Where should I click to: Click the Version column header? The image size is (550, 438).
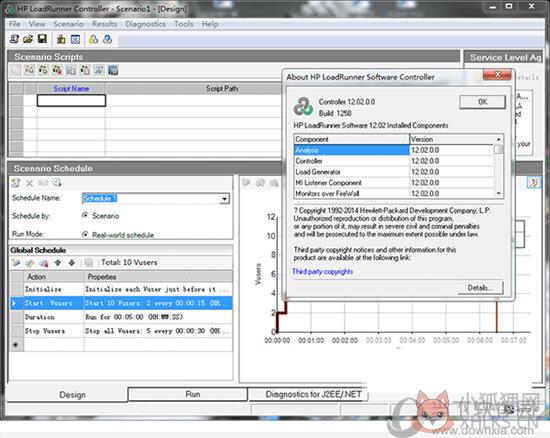point(451,139)
